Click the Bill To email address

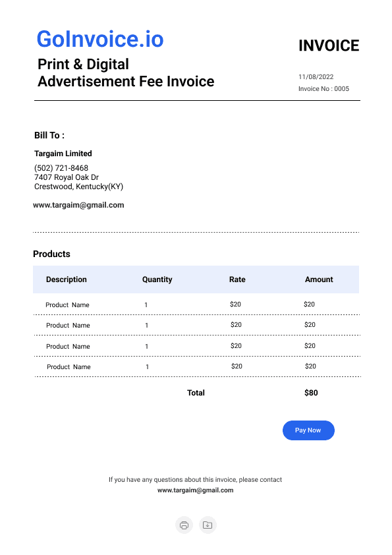click(78, 205)
